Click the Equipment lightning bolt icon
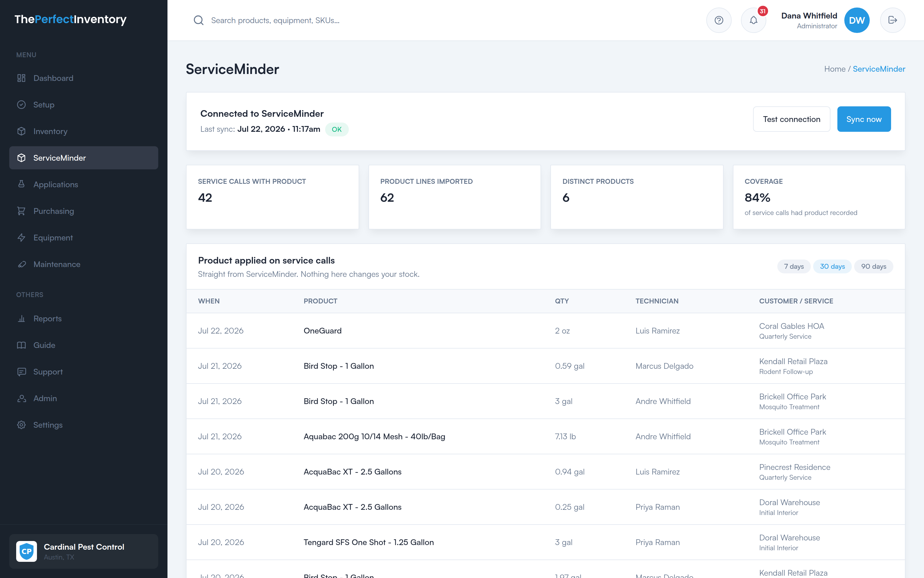The image size is (924, 578). pos(21,237)
